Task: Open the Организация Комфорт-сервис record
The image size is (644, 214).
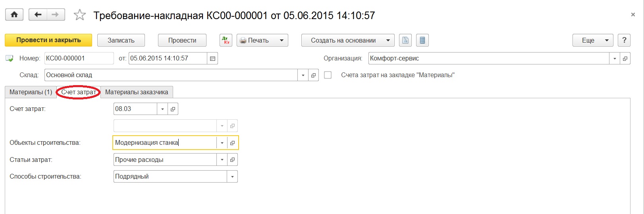Action: pos(625,58)
